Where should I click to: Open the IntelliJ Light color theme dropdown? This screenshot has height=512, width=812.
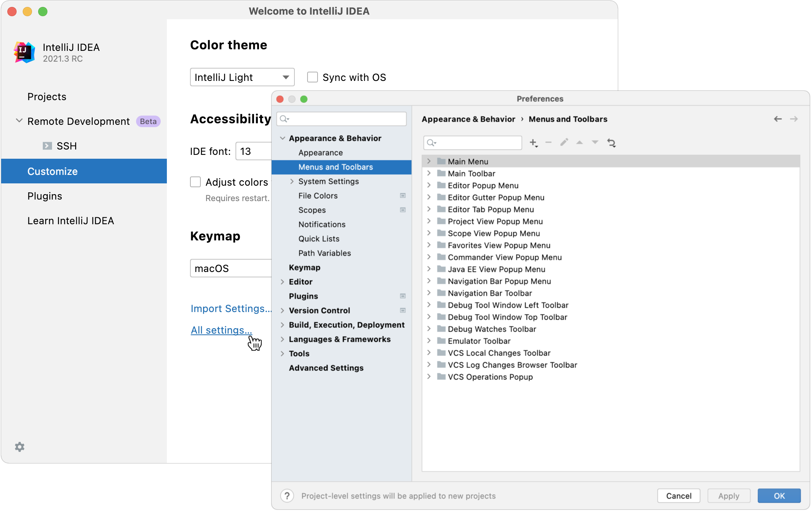(242, 77)
